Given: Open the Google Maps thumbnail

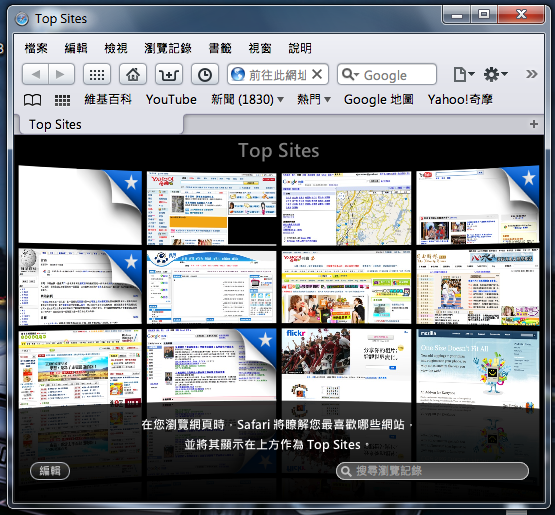Looking at the screenshot, I should click(346, 208).
